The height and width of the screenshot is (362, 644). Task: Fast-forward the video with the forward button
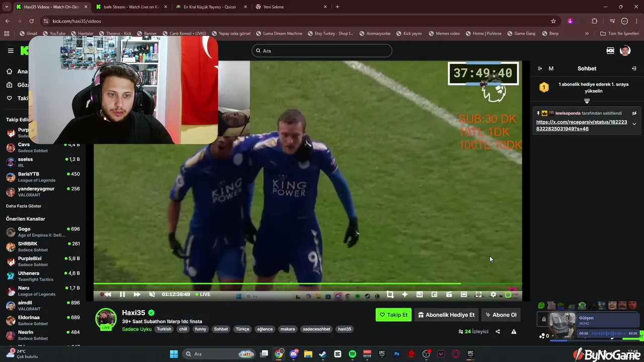tap(137, 294)
